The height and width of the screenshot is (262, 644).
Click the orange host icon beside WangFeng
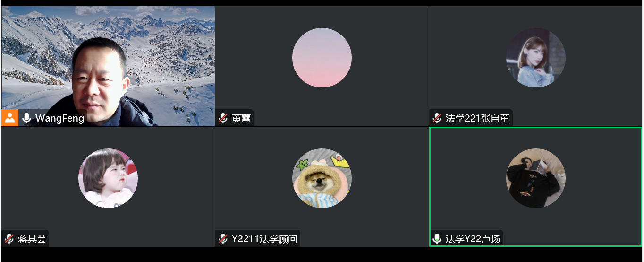pos(10,118)
